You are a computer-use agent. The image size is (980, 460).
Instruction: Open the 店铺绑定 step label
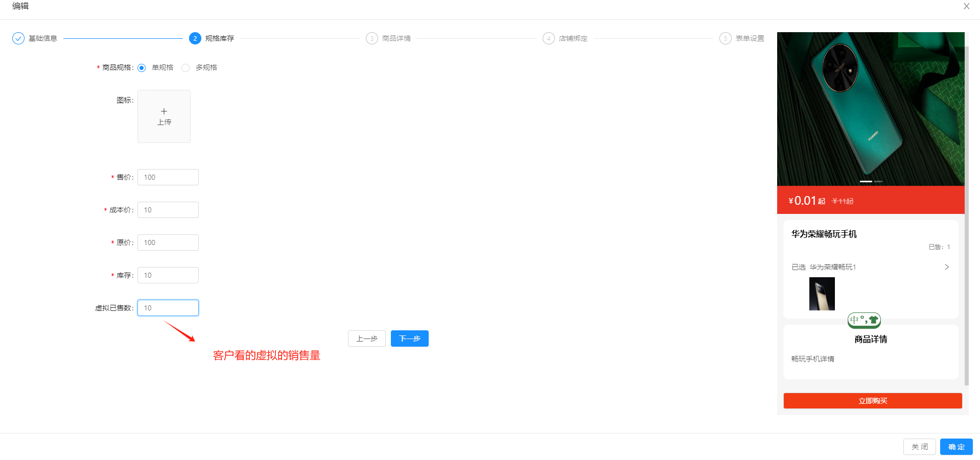573,38
